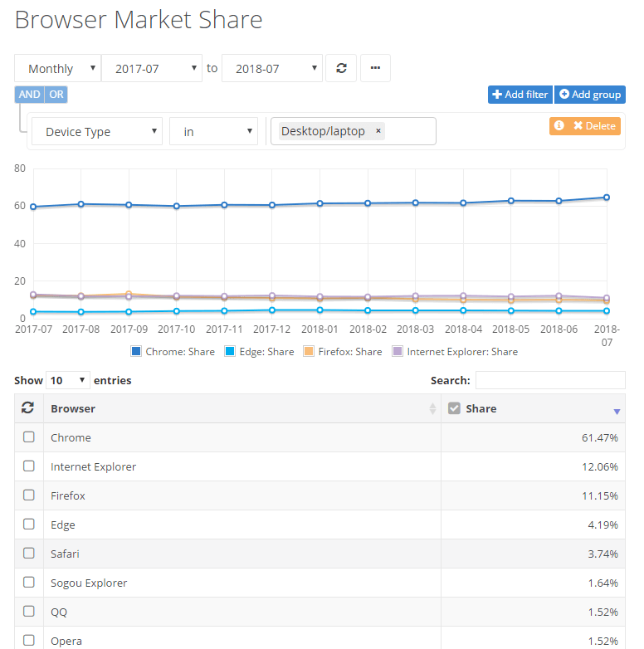Viewport: 644px width, 649px height.
Task: Toggle Edge: Share legend swatch
Action: pos(230,351)
